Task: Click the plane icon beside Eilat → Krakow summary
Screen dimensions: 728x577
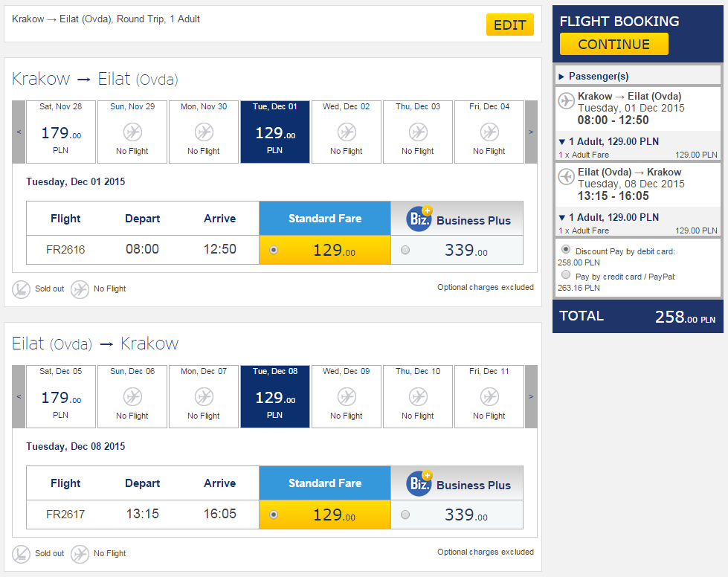Action: (x=566, y=176)
